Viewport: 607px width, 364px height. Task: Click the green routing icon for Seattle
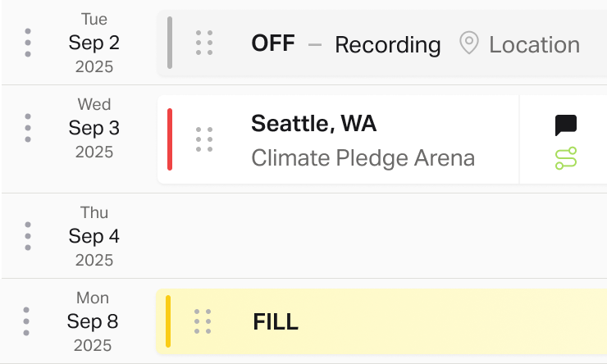[566, 158]
